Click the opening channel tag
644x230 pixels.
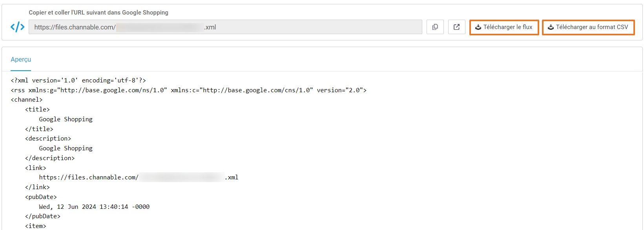(x=26, y=100)
